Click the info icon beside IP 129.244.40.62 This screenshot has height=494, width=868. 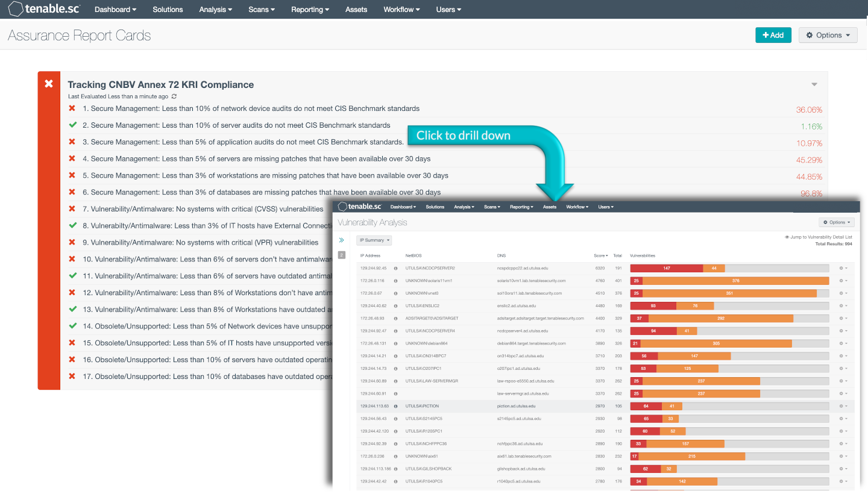tap(396, 305)
